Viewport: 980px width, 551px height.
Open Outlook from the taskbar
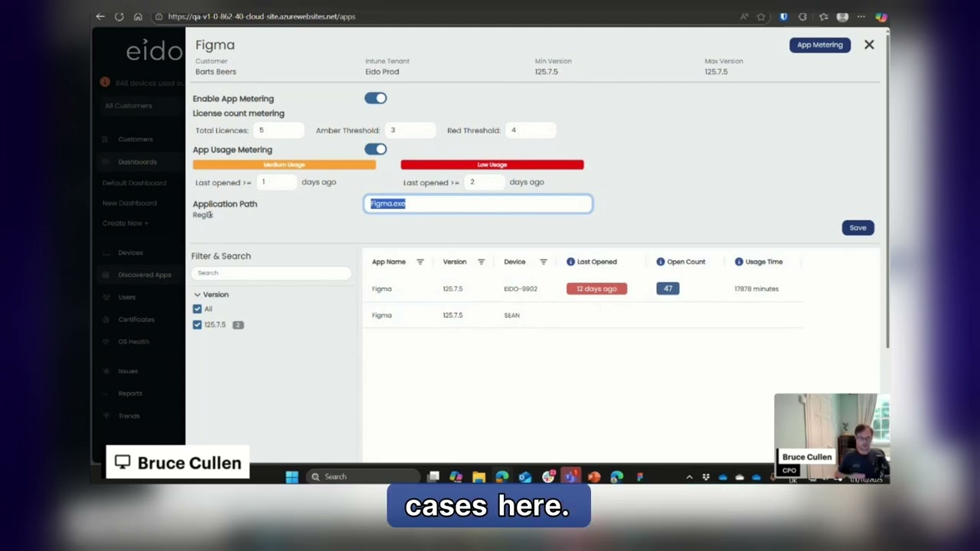524,477
